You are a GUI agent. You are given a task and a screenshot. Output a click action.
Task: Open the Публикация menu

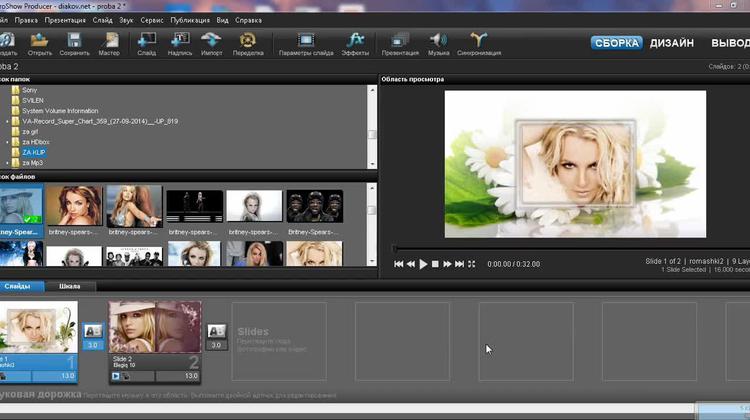[190, 21]
